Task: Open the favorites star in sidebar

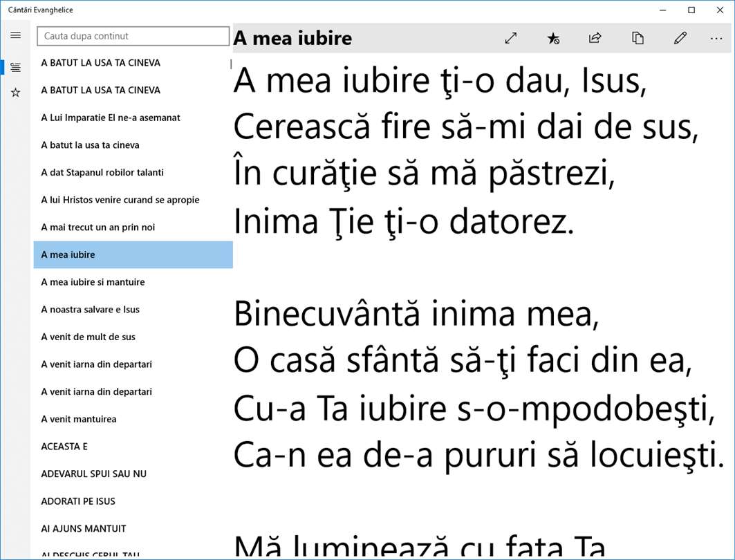Action: pos(15,93)
